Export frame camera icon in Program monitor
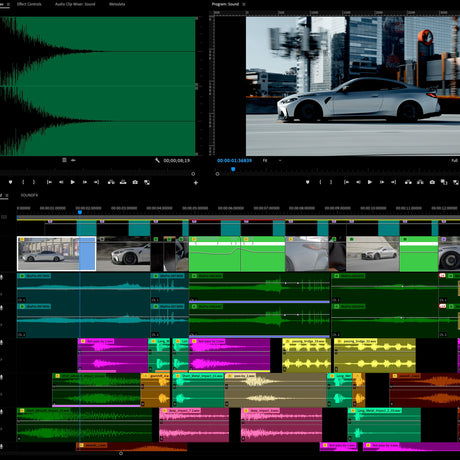 (x=432, y=182)
